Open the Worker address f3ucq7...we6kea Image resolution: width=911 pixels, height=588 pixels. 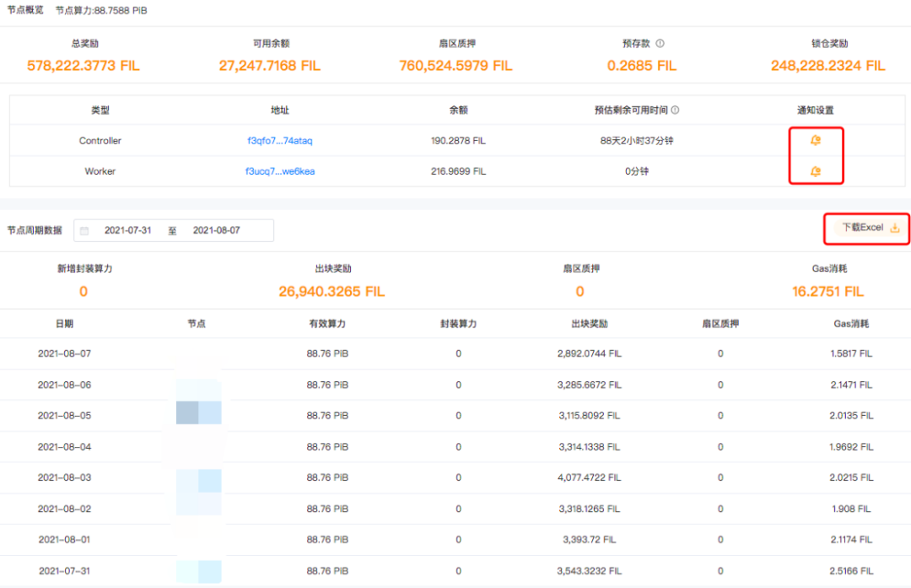[x=280, y=171]
